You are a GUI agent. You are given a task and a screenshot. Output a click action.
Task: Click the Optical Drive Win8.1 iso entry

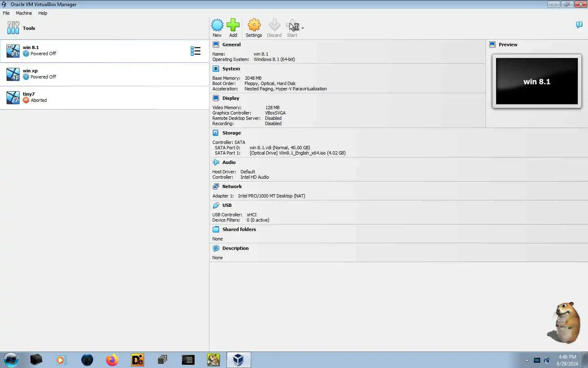click(298, 153)
